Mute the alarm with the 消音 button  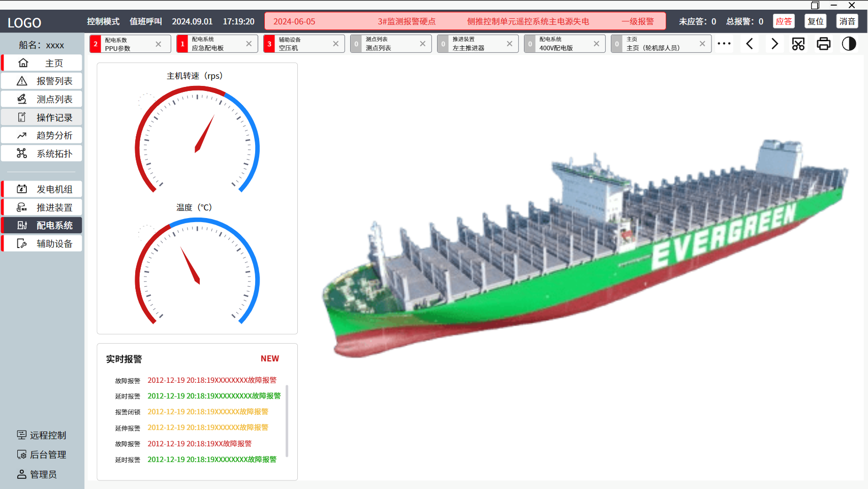(847, 21)
